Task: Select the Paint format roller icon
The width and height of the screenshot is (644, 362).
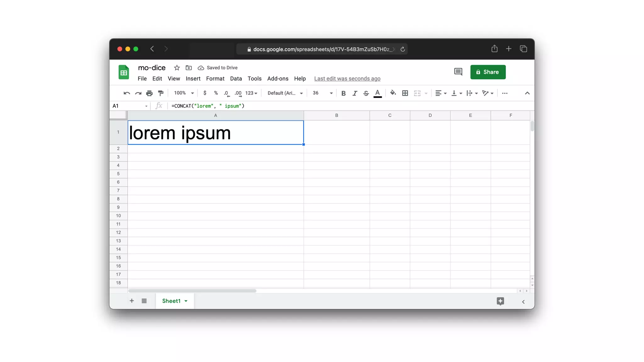Action: (x=161, y=93)
